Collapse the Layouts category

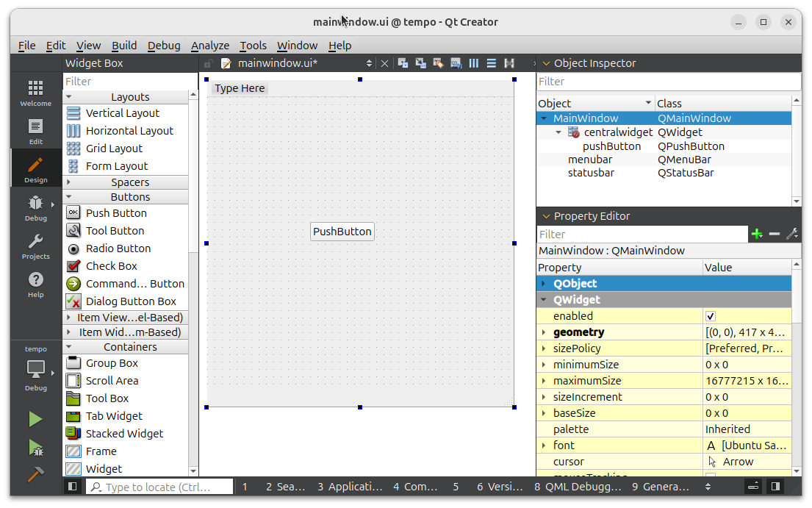69,97
